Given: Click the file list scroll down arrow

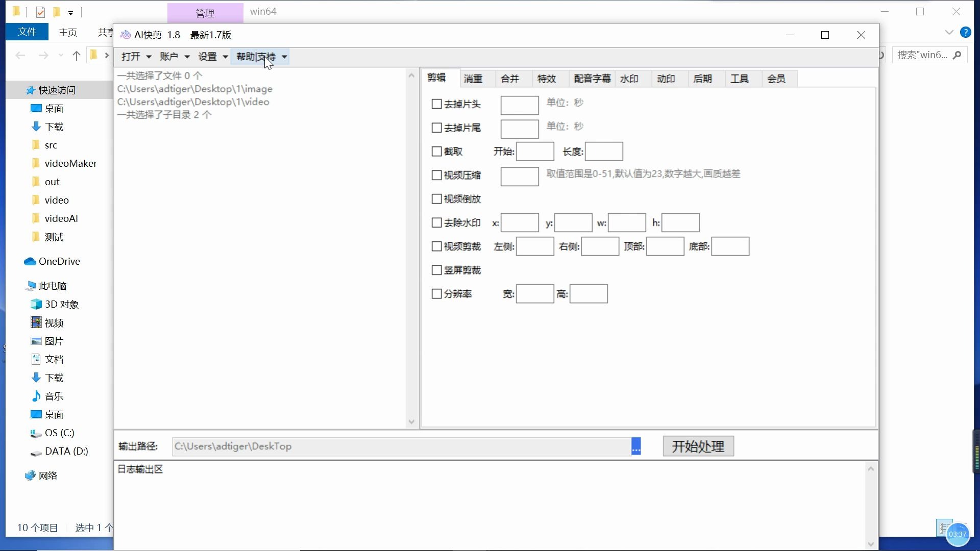Looking at the screenshot, I should pos(411,422).
